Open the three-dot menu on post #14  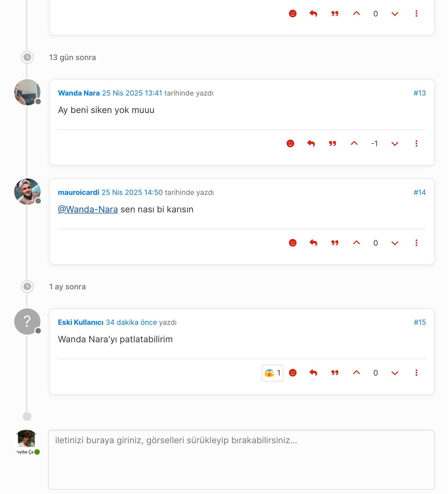pos(416,243)
